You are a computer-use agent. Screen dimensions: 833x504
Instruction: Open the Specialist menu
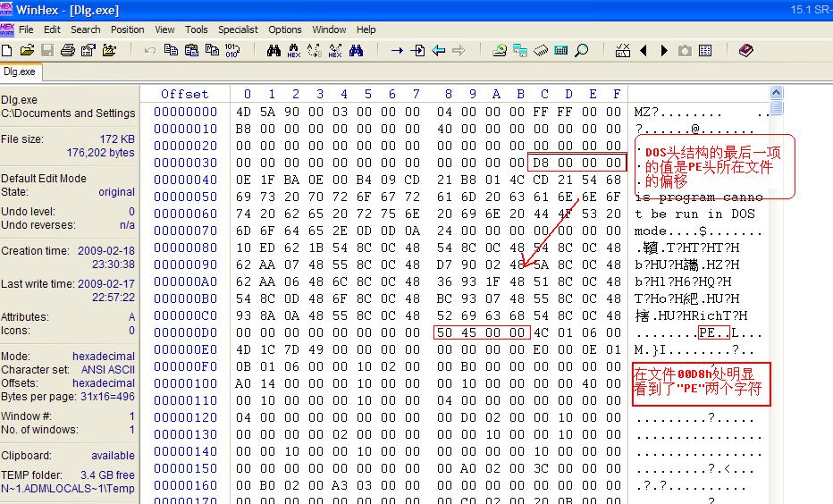(x=238, y=29)
